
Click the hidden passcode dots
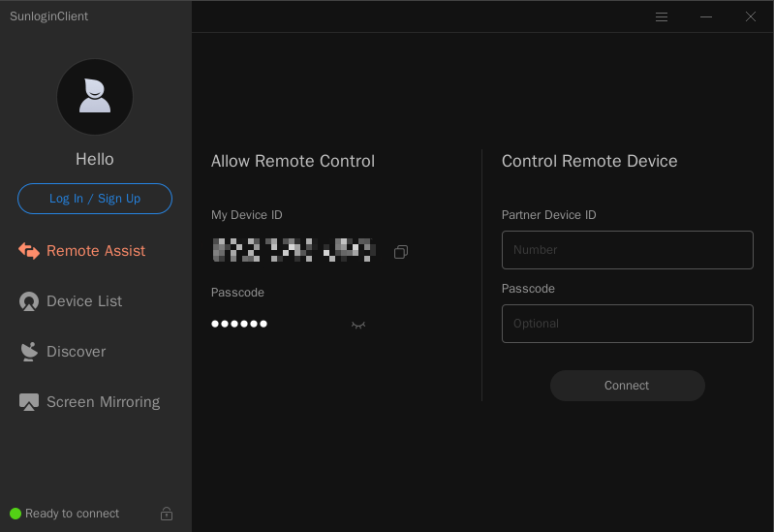tap(239, 324)
